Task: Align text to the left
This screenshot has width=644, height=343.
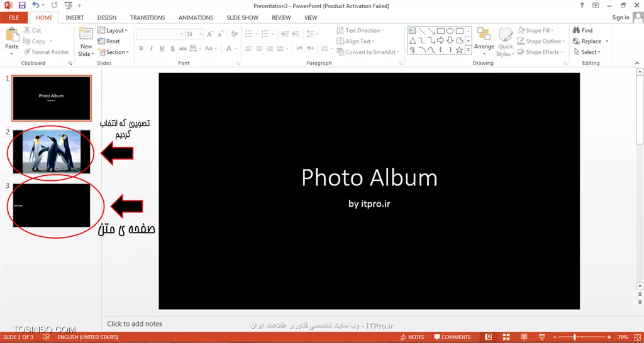Action: 248,48
